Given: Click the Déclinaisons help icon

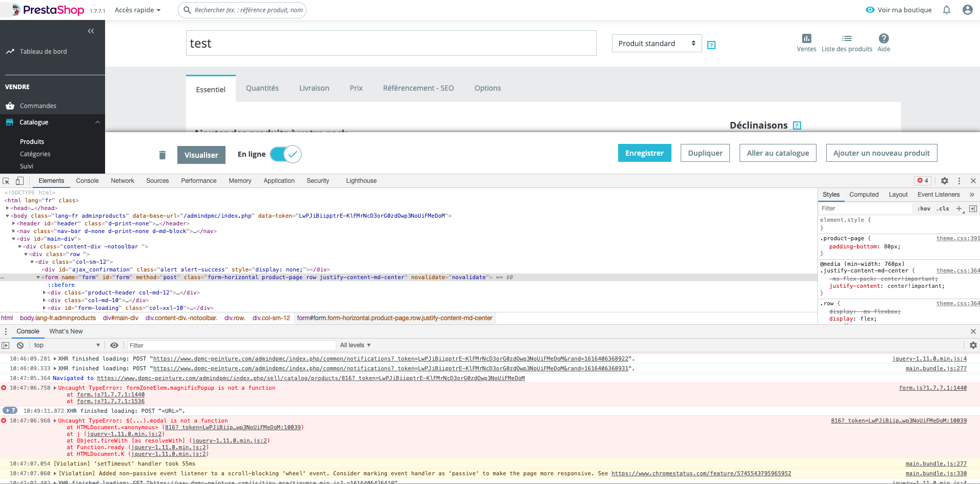Looking at the screenshot, I should [797, 125].
